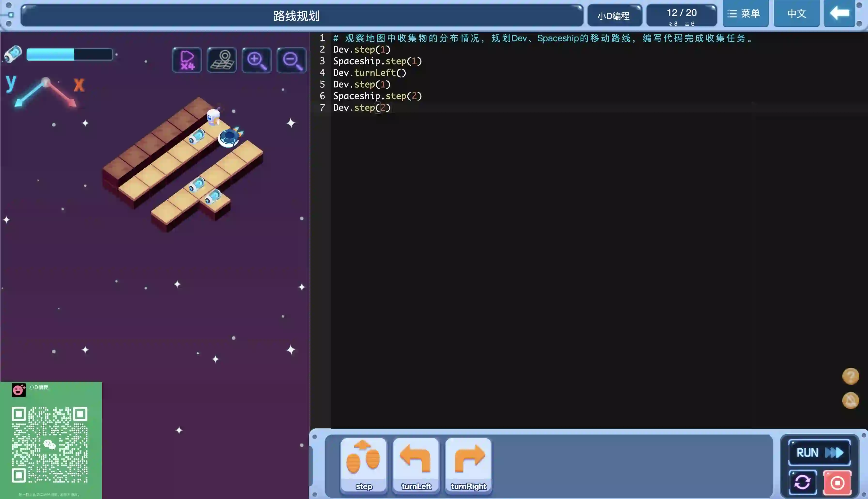
Task: Insert the step command block
Action: [x=364, y=465]
